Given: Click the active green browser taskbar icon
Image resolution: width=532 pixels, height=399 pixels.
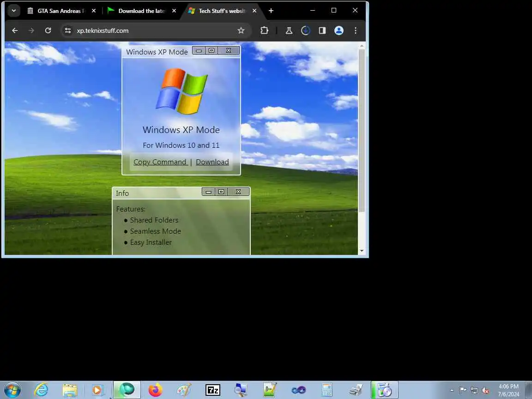Looking at the screenshot, I should tap(127, 390).
